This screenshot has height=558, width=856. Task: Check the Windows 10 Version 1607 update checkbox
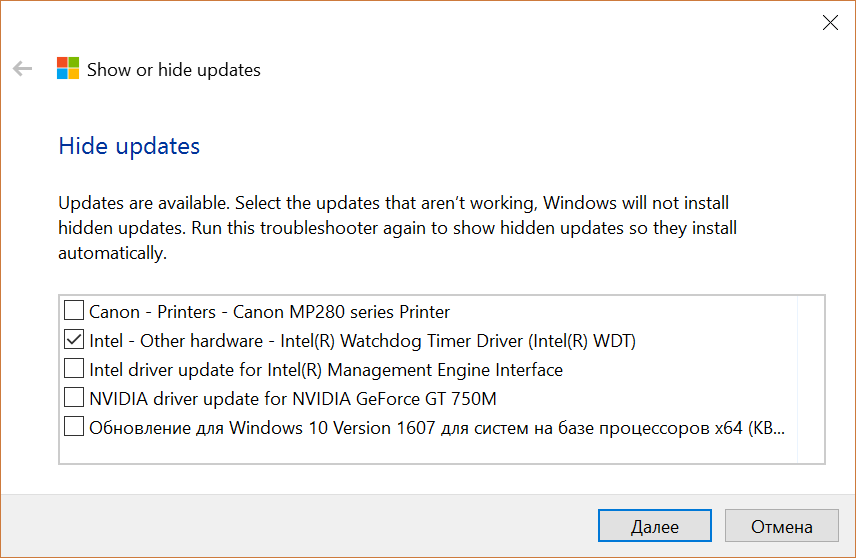tap(74, 426)
